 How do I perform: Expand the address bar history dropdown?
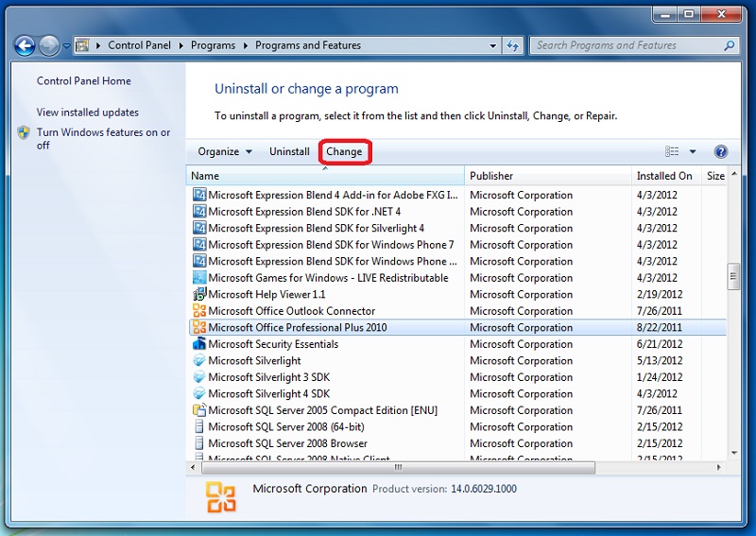pos(492,45)
